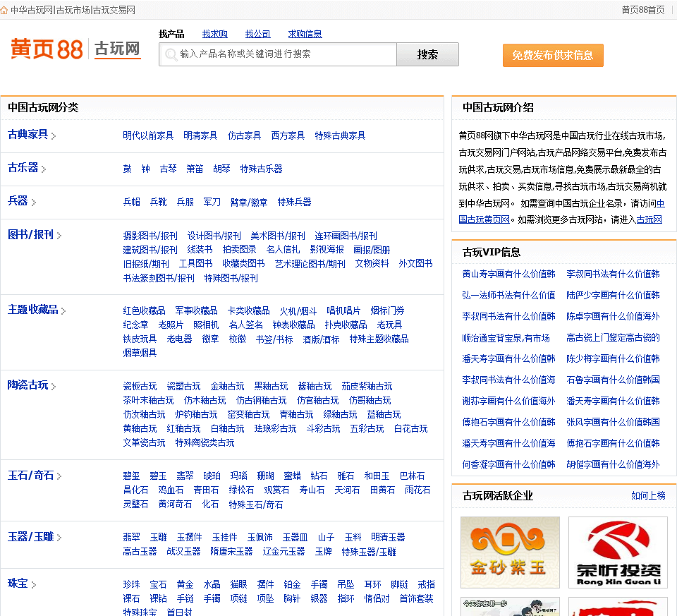677x616 pixels.
Task: Open the 明清家具 link
Action: pyautogui.click(x=200, y=135)
